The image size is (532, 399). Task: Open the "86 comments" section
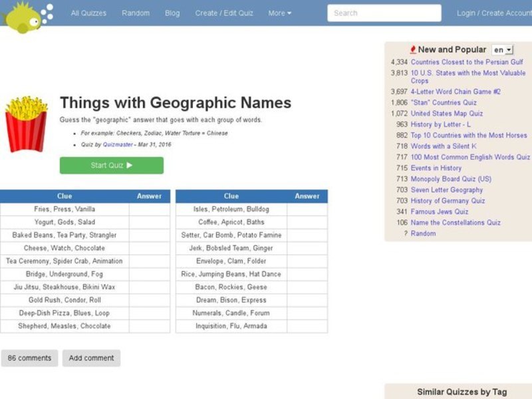tap(29, 358)
